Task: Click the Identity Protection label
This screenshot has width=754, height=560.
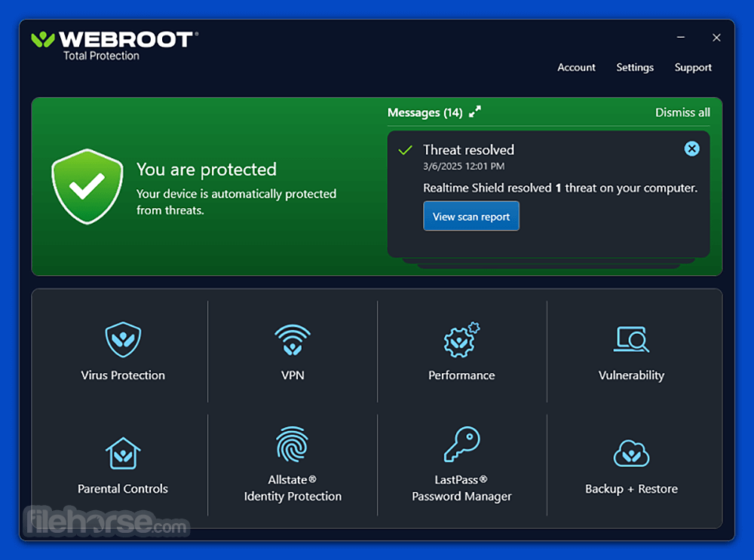Action: coord(293,496)
